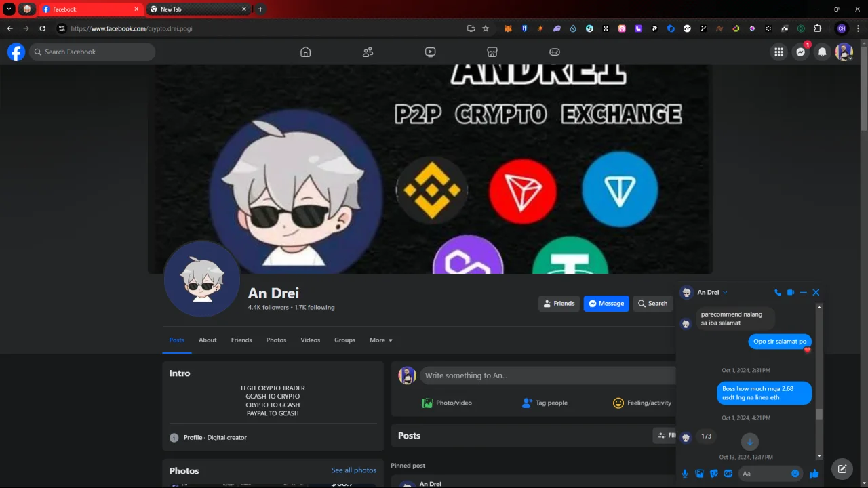
Task: Open the MetaMask fox extension
Action: 508,28
